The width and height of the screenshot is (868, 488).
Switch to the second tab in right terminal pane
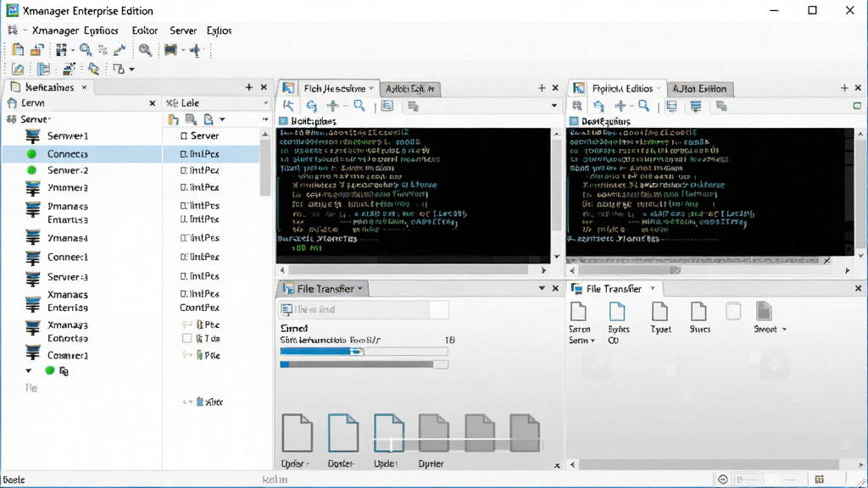pos(699,88)
